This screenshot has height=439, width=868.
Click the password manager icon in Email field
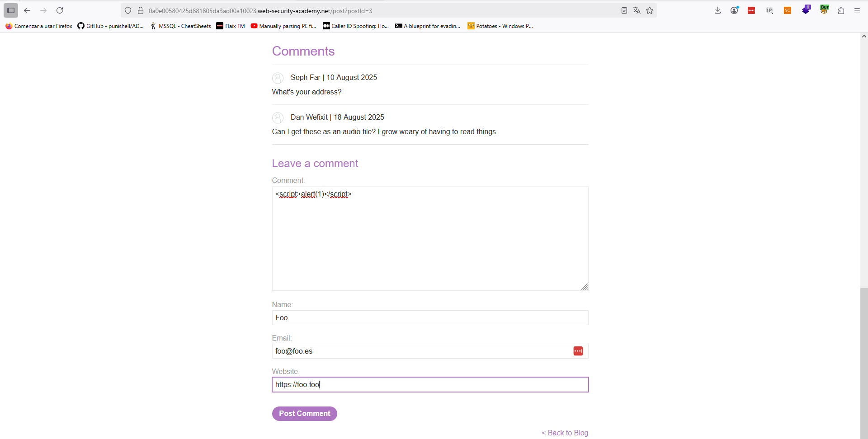click(578, 351)
